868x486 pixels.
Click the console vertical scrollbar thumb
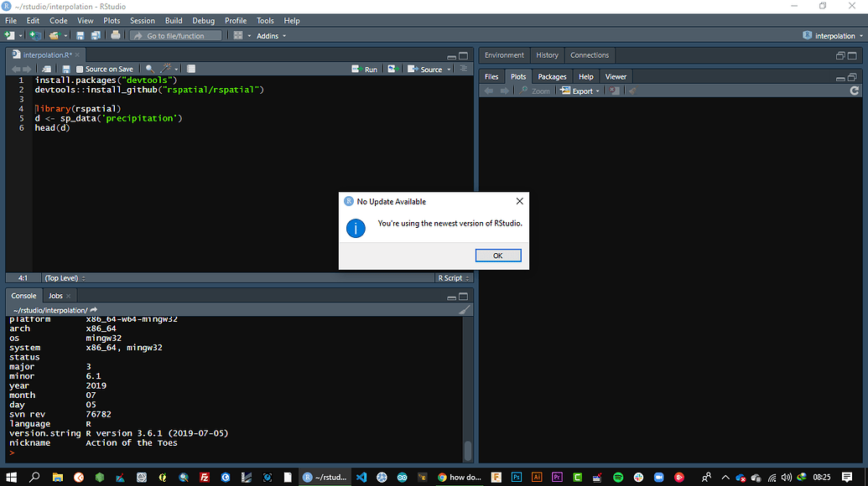point(468,450)
